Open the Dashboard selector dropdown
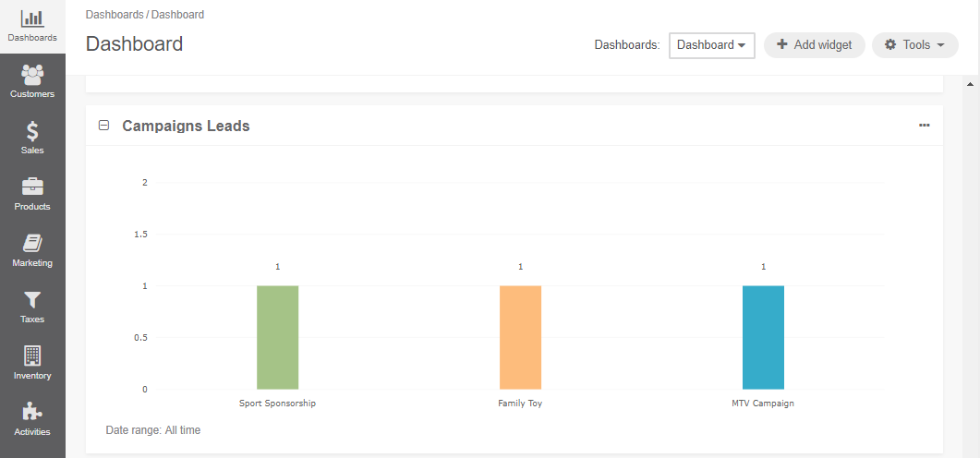 (712, 45)
